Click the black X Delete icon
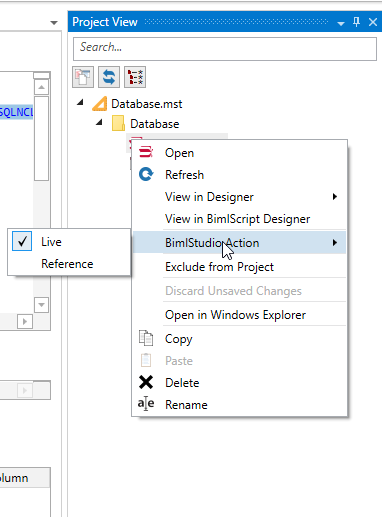Image resolution: width=382 pixels, height=517 pixels. coord(146,382)
